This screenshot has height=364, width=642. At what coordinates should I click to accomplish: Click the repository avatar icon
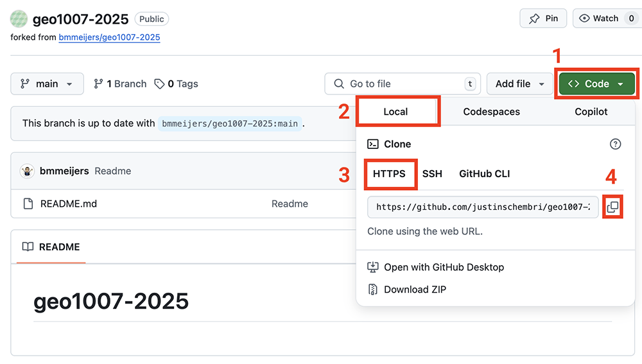pos(19,19)
